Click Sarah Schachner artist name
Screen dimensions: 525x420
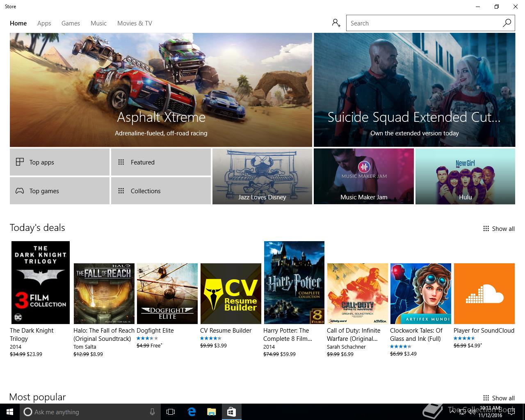click(x=346, y=347)
